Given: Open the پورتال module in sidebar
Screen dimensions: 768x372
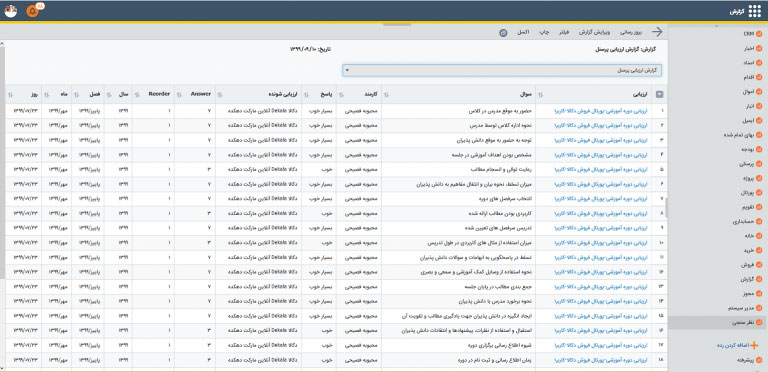Looking at the screenshot, I should [751, 192].
